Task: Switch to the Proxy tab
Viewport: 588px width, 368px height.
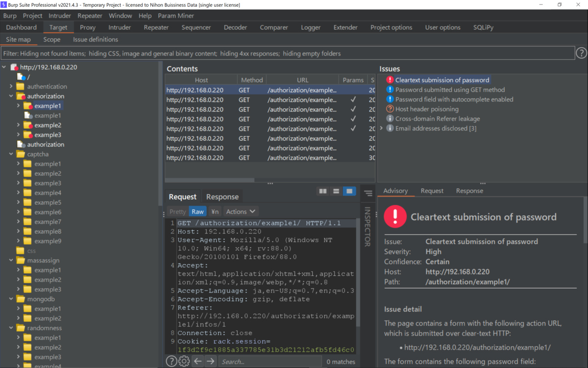Action: pos(88,27)
